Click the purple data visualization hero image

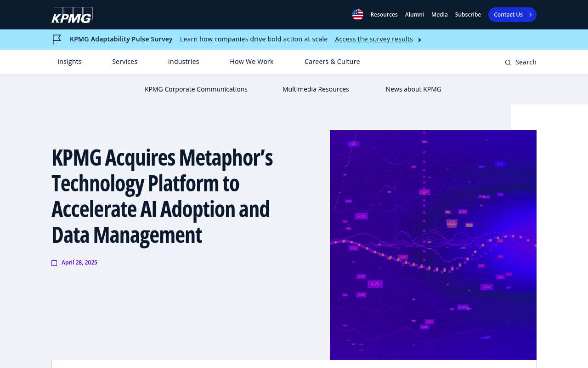point(433,245)
